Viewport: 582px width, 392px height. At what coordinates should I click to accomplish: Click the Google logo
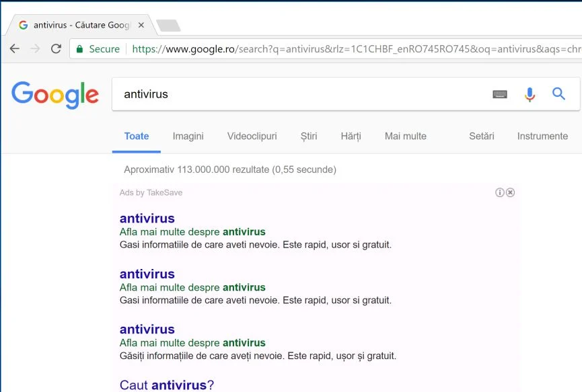[55, 95]
